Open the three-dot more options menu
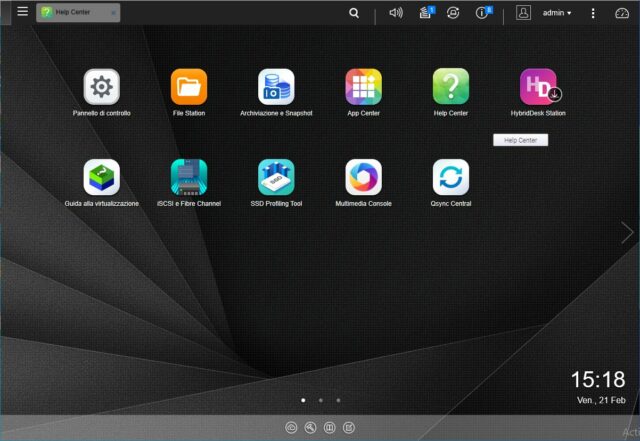640x441 pixels. (593, 13)
